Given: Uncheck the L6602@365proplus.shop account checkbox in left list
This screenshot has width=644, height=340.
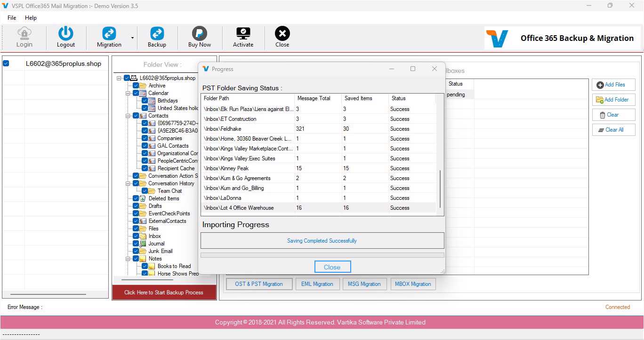Looking at the screenshot, I should 6,63.
